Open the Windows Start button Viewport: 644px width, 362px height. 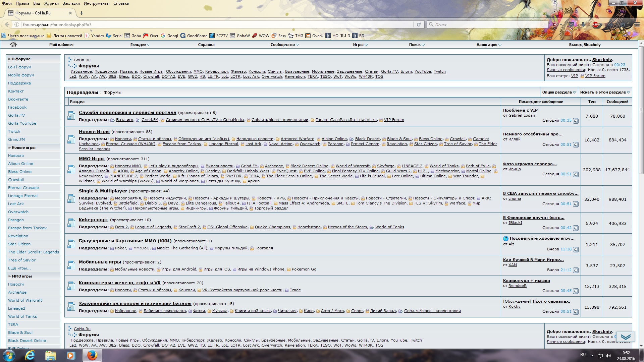(x=9, y=355)
